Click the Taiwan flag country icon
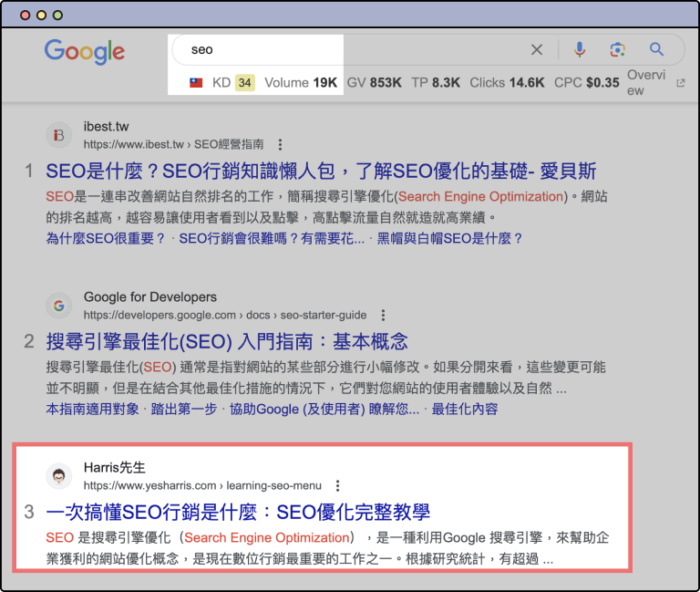This screenshot has width=700, height=592. click(x=196, y=83)
